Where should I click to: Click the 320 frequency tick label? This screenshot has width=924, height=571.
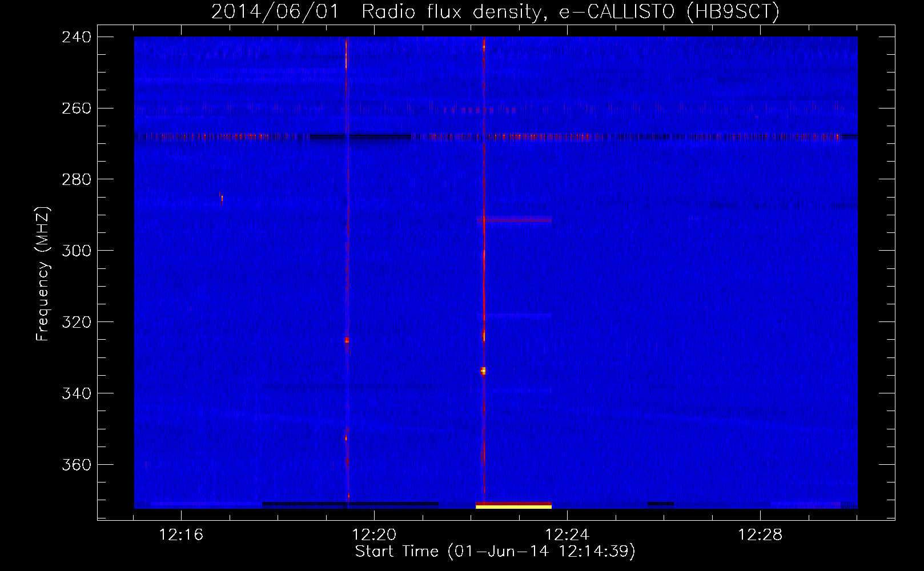(77, 323)
